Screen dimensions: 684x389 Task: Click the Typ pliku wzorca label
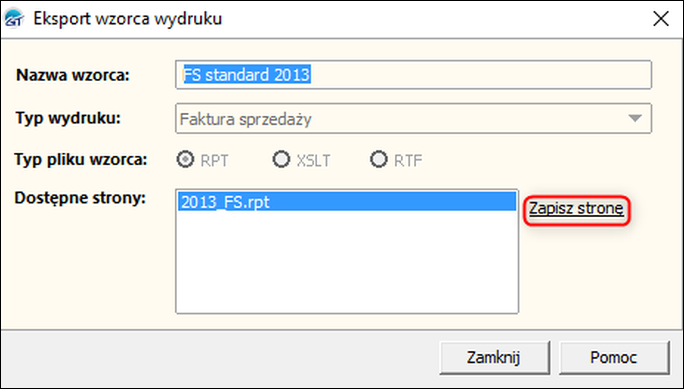[81, 160]
